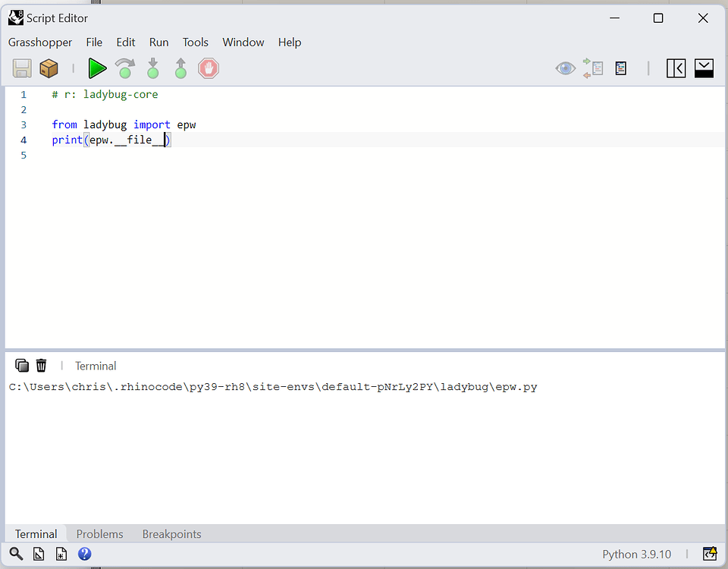Select the step-out up arrow debug icon
The width and height of the screenshot is (728, 569).
click(180, 68)
